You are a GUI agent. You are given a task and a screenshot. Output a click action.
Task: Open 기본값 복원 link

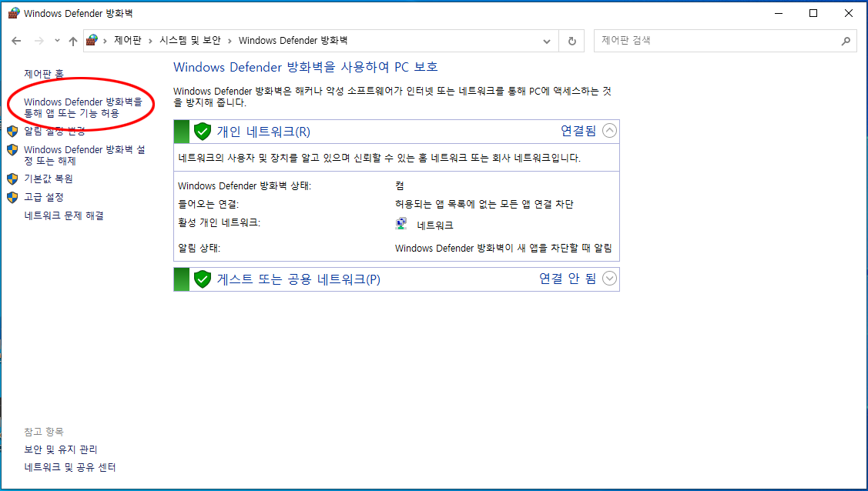(49, 179)
